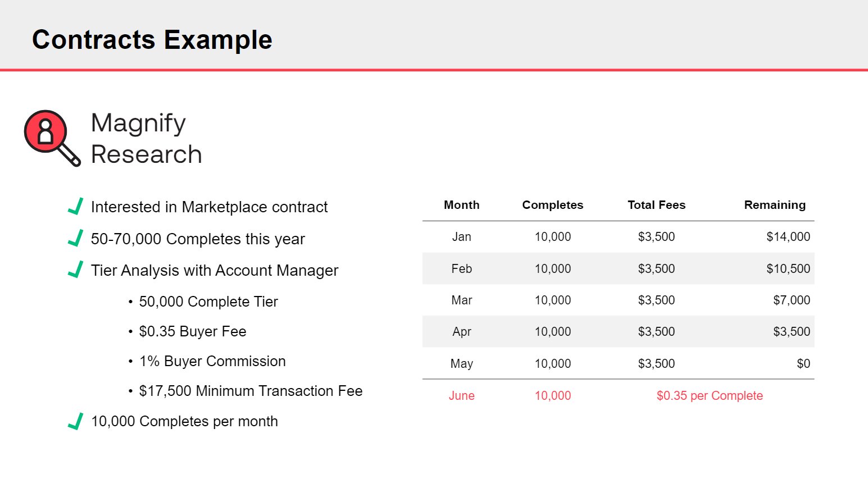Select the Jan row month cell
Screen dimensions: 868x488
(x=461, y=237)
